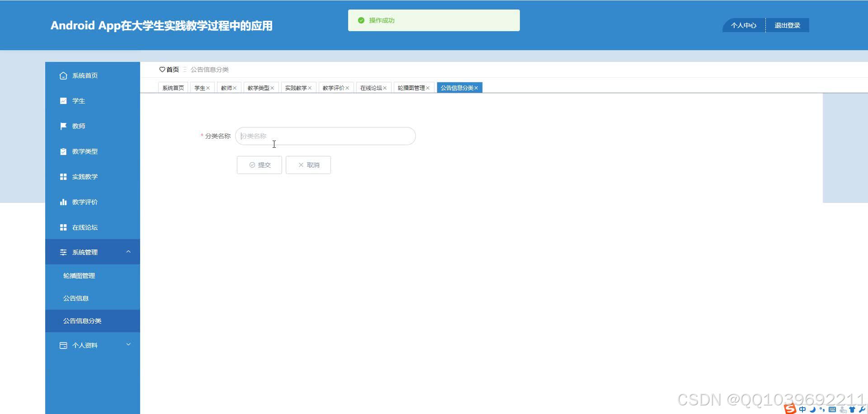Image resolution: width=868 pixels, height=414 pixels.
Task: Click the flag icon next to 教师
Action: coord(63,126)
